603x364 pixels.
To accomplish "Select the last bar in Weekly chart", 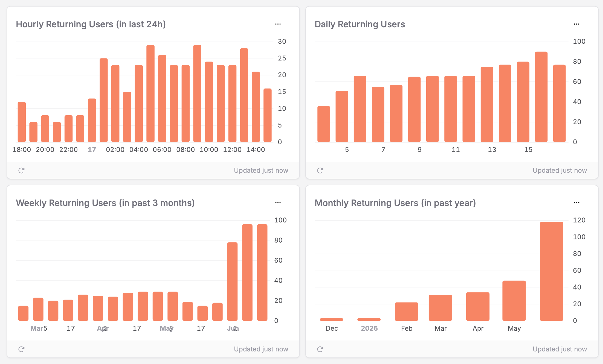I will pyautogui.click(x=262, y=272).
